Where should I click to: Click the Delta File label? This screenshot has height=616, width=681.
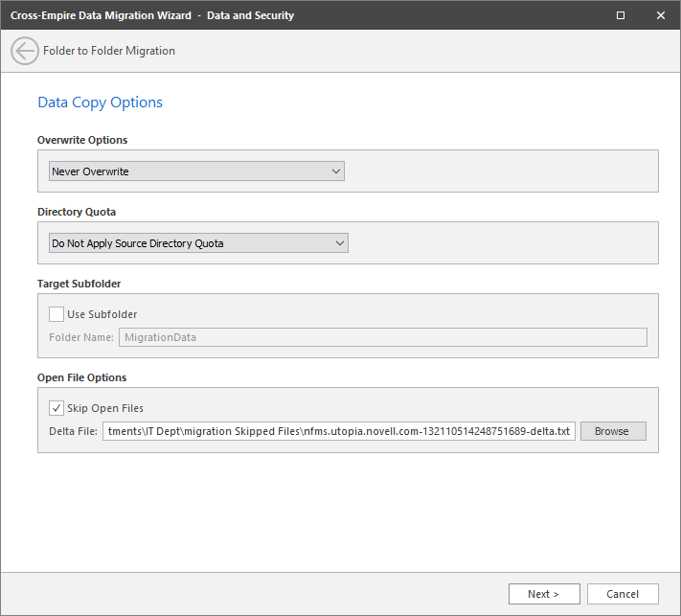coord(73,431)
